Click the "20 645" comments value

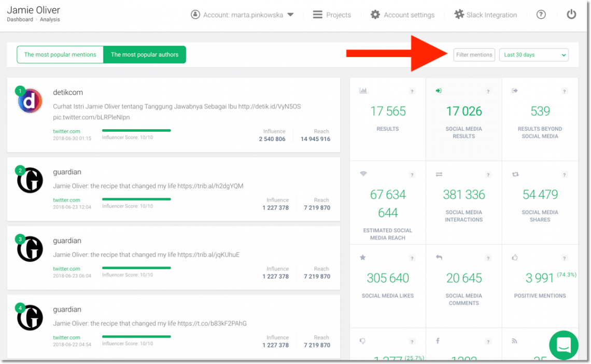coord(464,278)
